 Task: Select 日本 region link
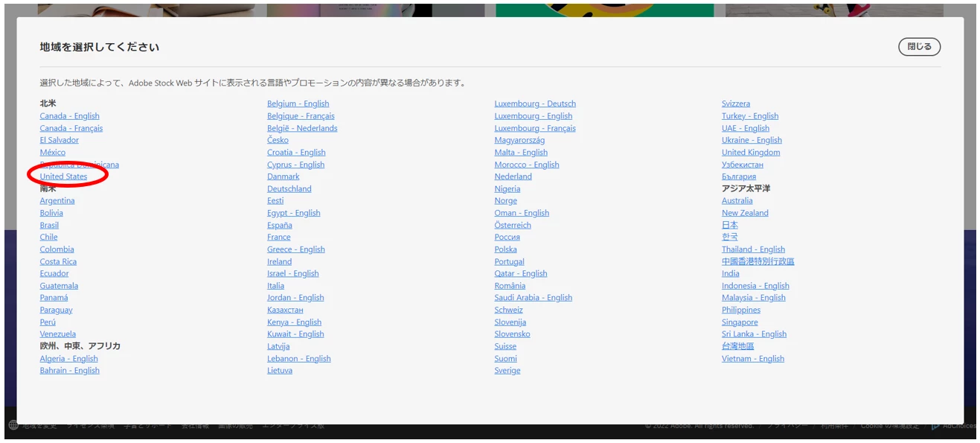pyautogui.click(x=730, y=225)
